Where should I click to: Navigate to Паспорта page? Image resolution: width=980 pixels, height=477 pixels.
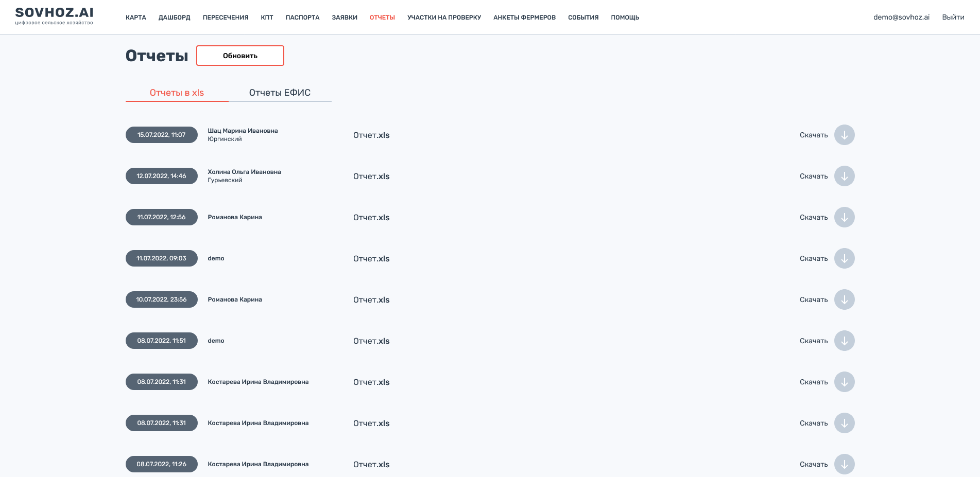[x=302, y=17]
